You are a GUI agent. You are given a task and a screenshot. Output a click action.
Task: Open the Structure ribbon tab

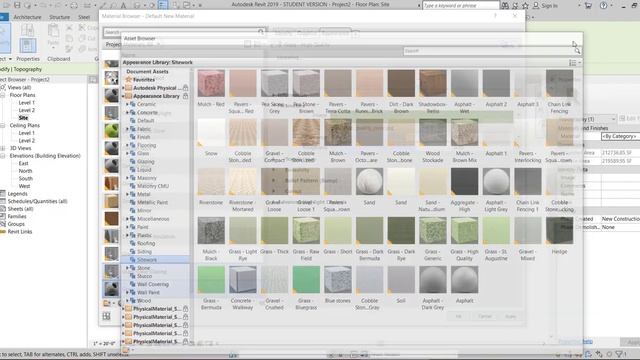(60, 17)
